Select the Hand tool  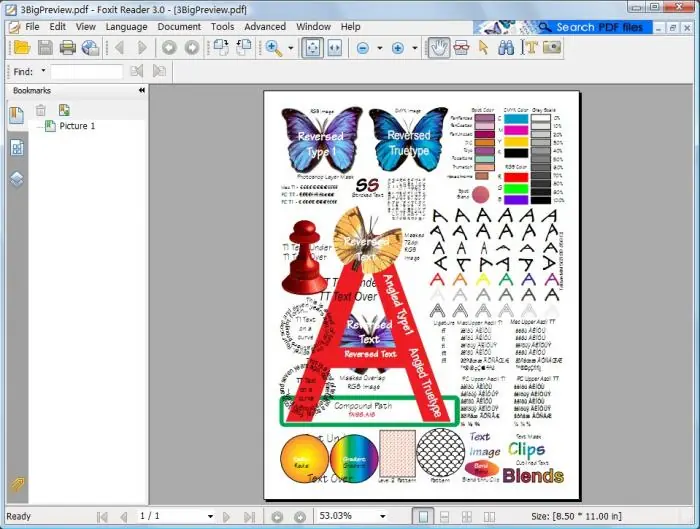click(438, 47)
